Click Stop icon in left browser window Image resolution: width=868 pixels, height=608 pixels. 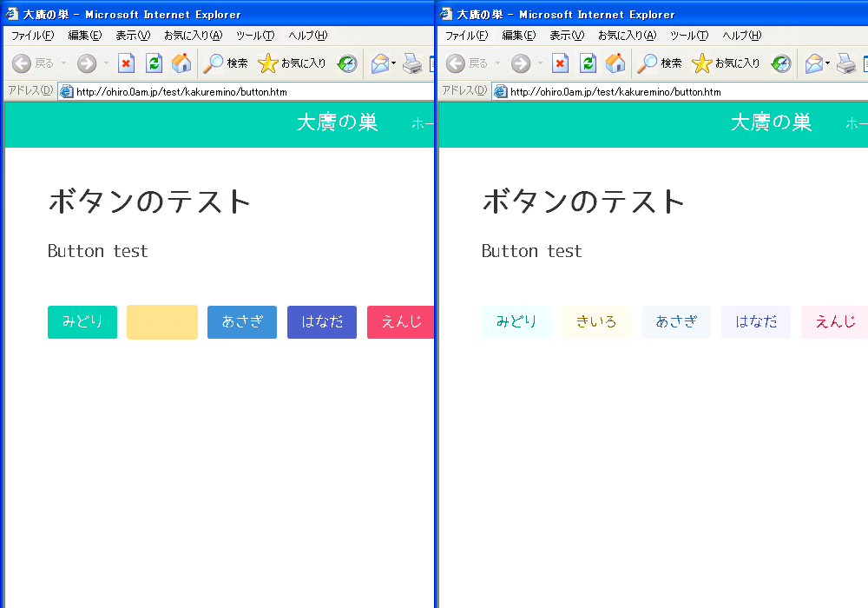click(x=127, y=63)
